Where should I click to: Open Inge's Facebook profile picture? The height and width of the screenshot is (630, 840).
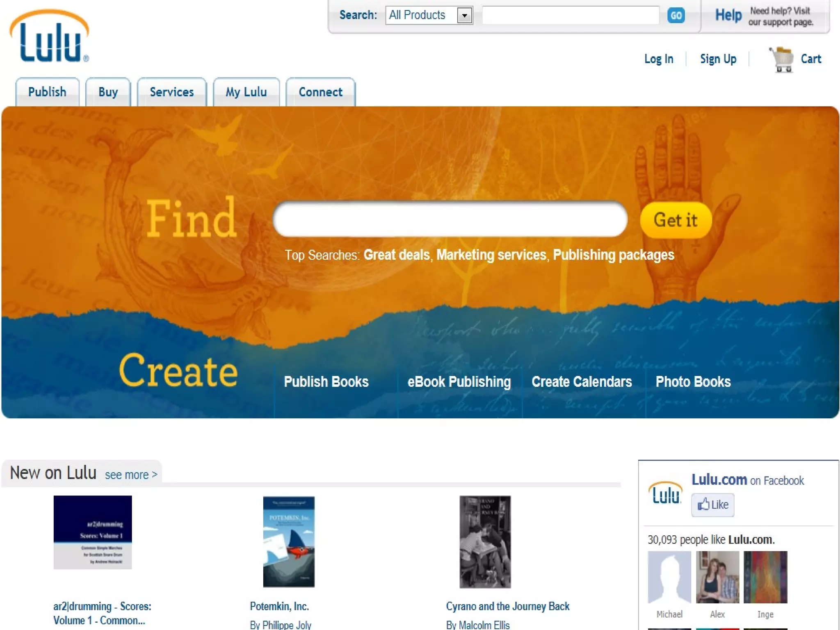click(765, 577)
